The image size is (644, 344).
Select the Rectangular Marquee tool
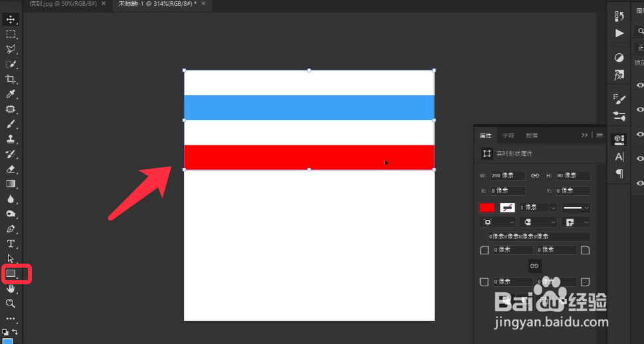point(11,34)
